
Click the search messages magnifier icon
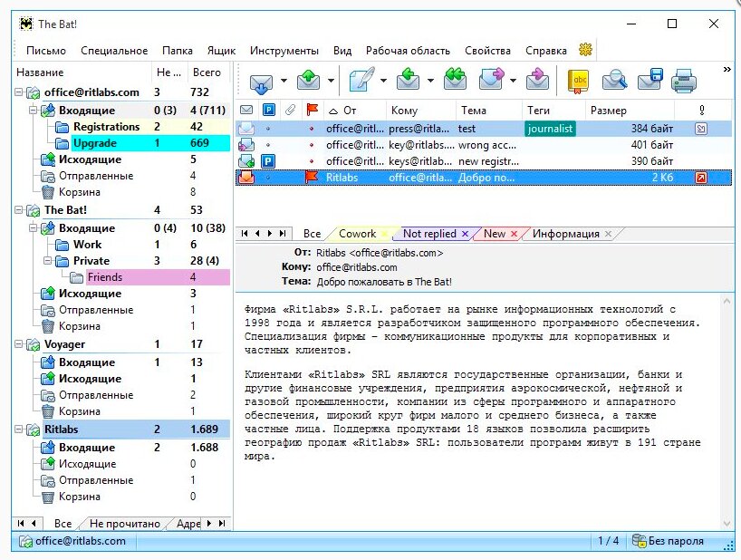(614, 82)
